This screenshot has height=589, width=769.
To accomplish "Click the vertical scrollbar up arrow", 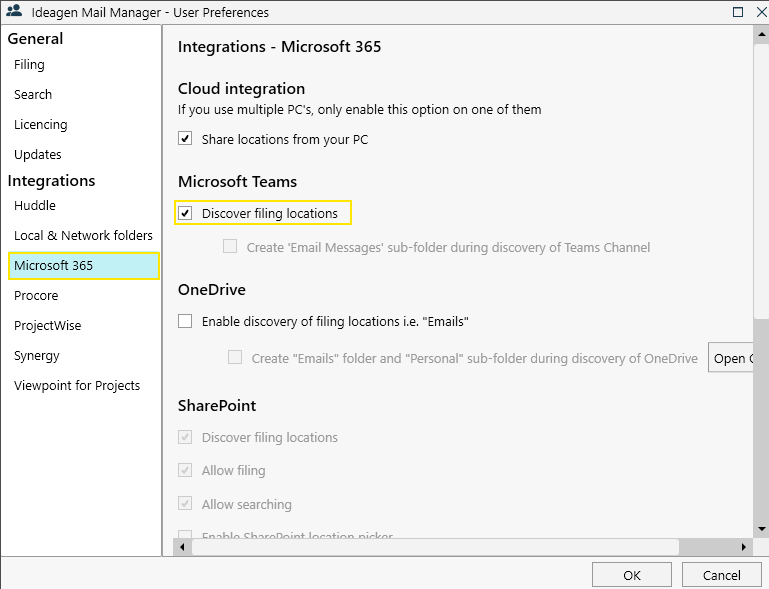I will [761, 32].
